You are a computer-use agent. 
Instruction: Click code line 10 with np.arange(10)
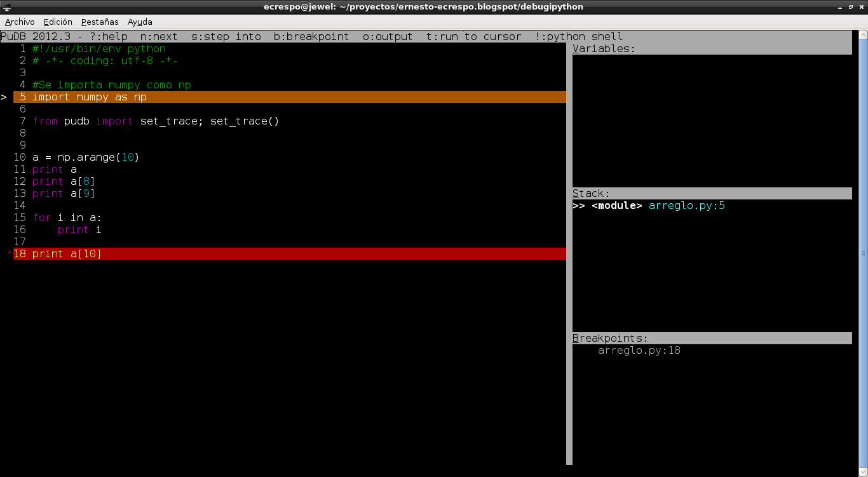click(85, 158)
